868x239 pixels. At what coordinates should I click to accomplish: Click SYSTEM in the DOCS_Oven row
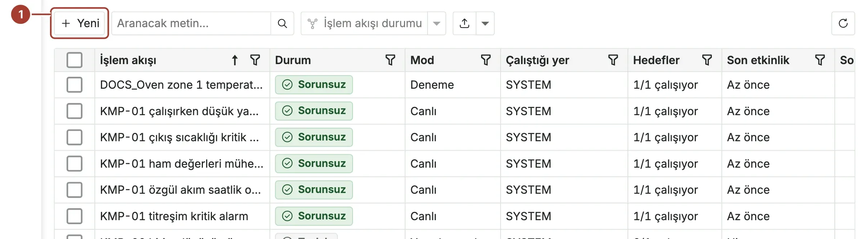pyautogui.click(x=528, y=85)
